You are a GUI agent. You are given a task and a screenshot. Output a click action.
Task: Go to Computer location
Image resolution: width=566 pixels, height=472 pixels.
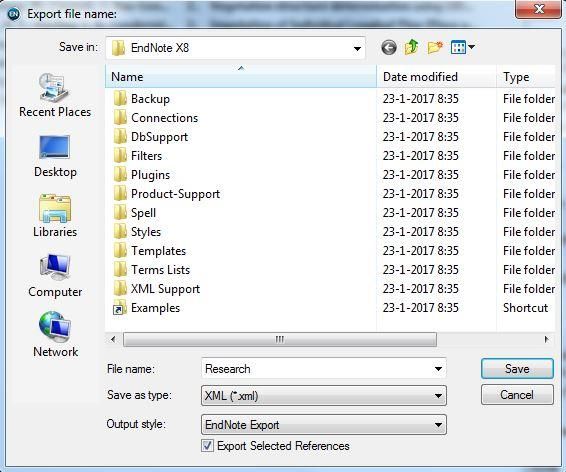[x=55, y=276]
